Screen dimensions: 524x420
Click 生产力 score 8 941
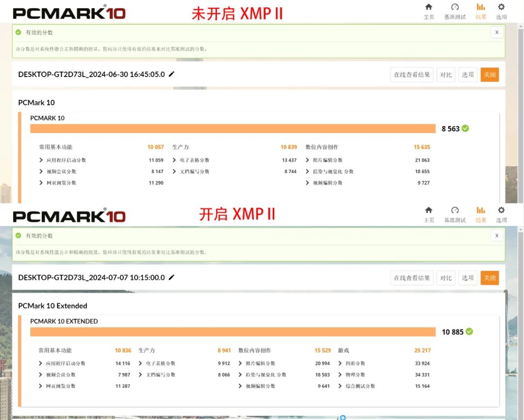[x=224, y=350]
